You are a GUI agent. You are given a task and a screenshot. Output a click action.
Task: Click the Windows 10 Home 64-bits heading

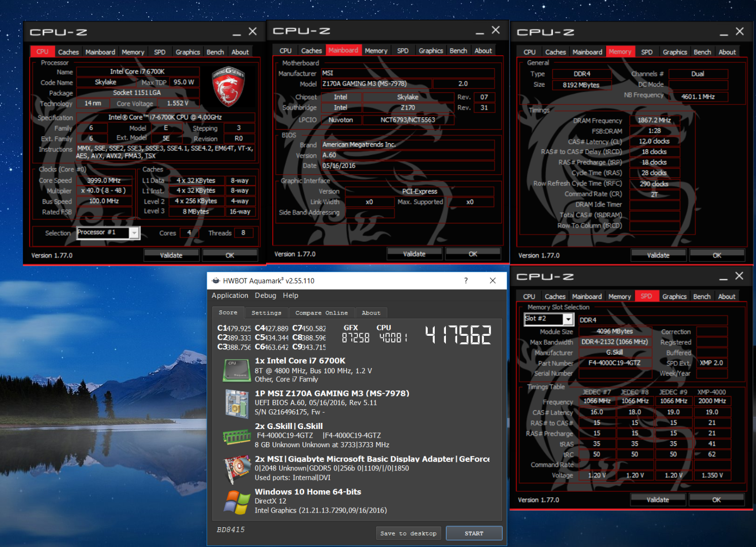click(x=308, y=492)
